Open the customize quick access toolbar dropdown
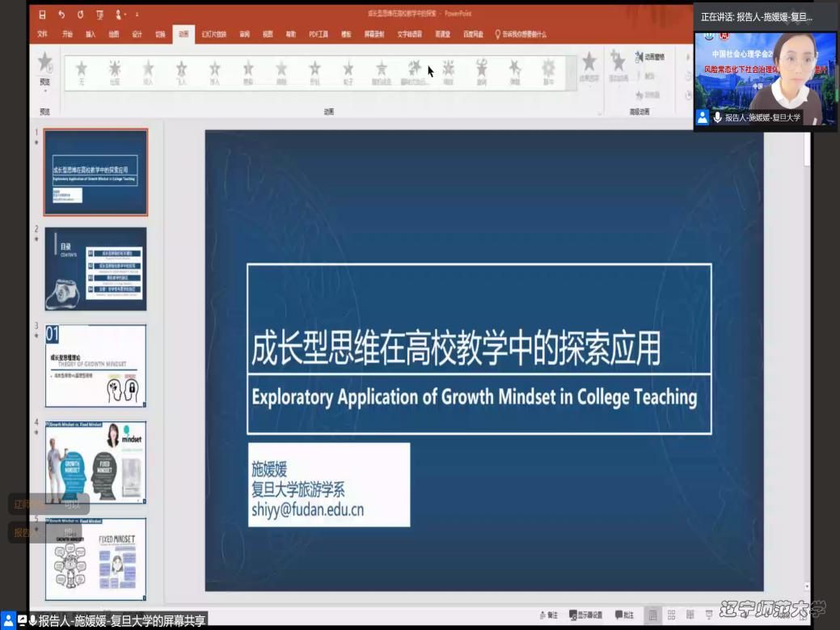 137,15
